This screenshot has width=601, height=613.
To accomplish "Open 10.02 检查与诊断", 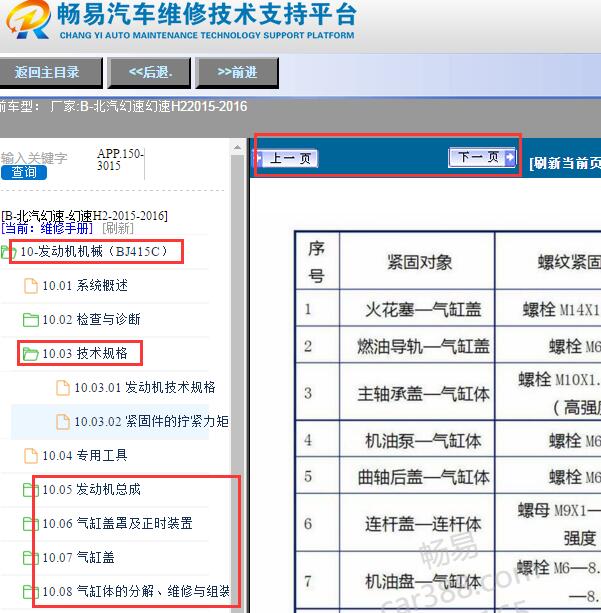I will coord(91,319).
